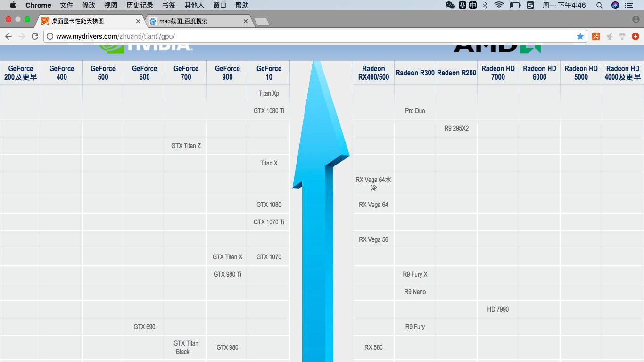Click the R9 Fury X cell
644x362 pixels.
click(415, 274)
